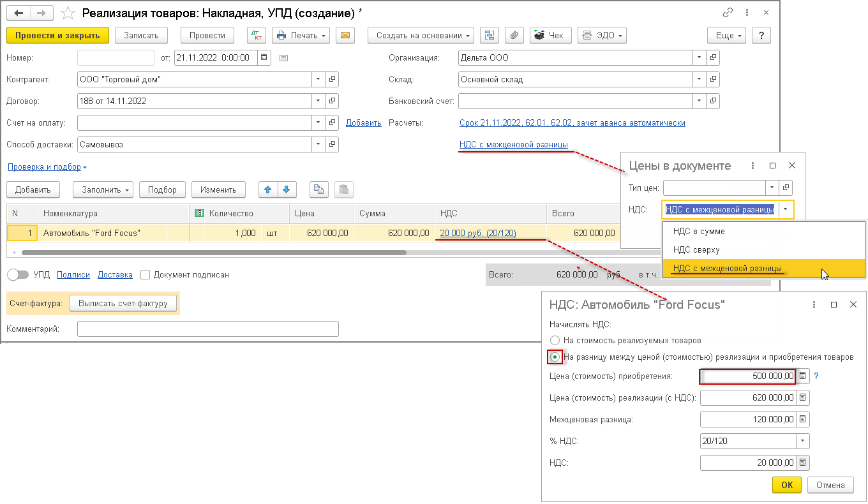
Task: Choose НДС сверху option
Action: (x=765, y=249)
